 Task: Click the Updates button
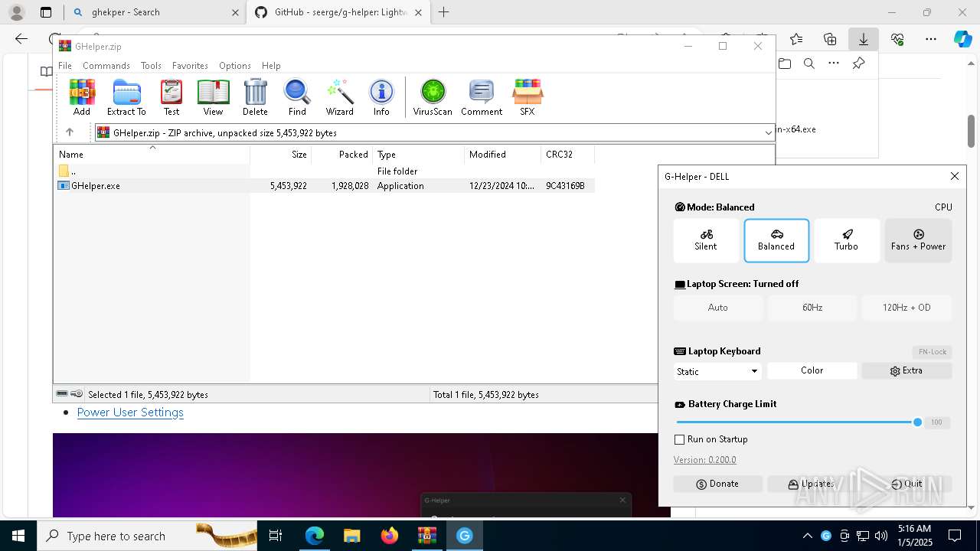pos(812,484)
